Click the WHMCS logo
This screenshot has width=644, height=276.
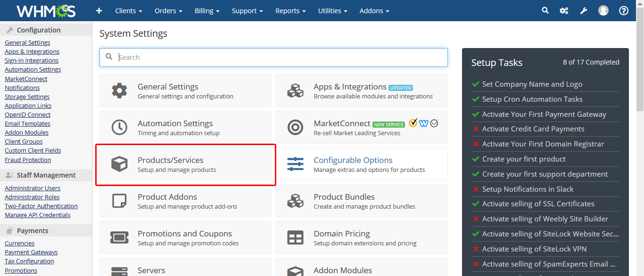point(46,10)
